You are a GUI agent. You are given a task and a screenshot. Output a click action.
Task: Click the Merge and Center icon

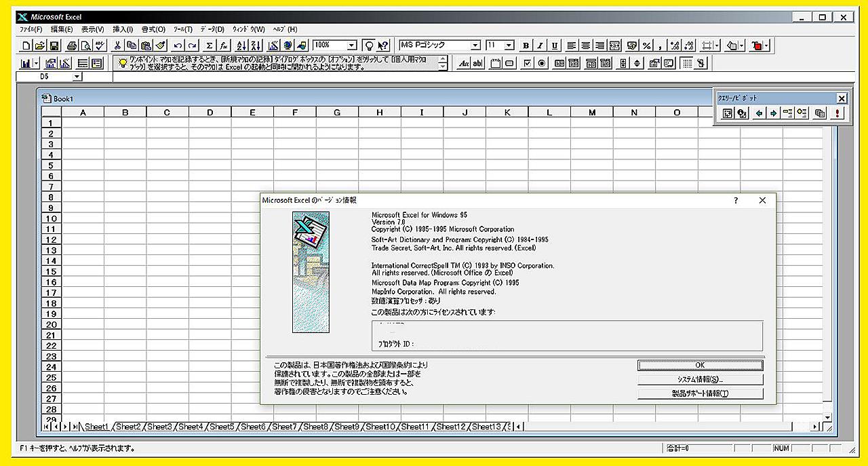(x=614, y=45)
